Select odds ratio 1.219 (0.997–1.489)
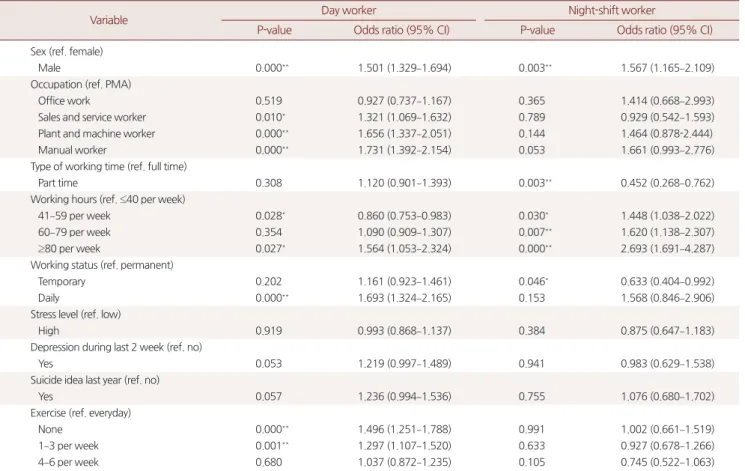This screenshot has width=745, height=471. point(404,364)
